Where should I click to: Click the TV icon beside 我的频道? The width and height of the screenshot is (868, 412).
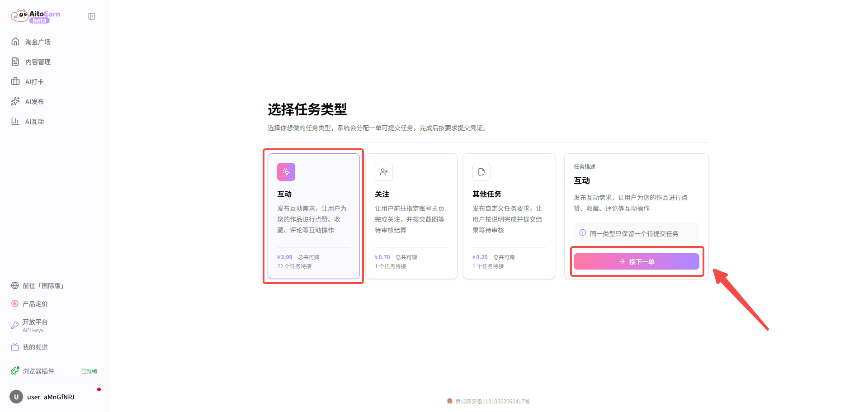pyautogui.click(x=15, y=347)
